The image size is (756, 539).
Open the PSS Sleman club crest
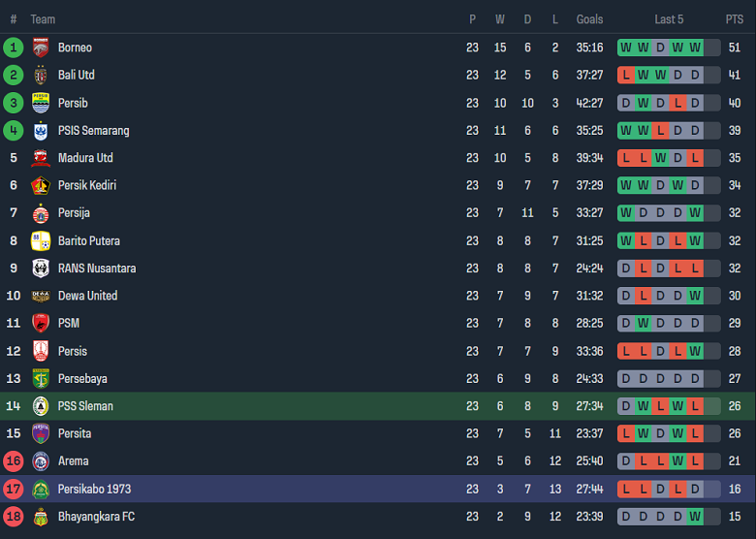(x=41, y=406)
